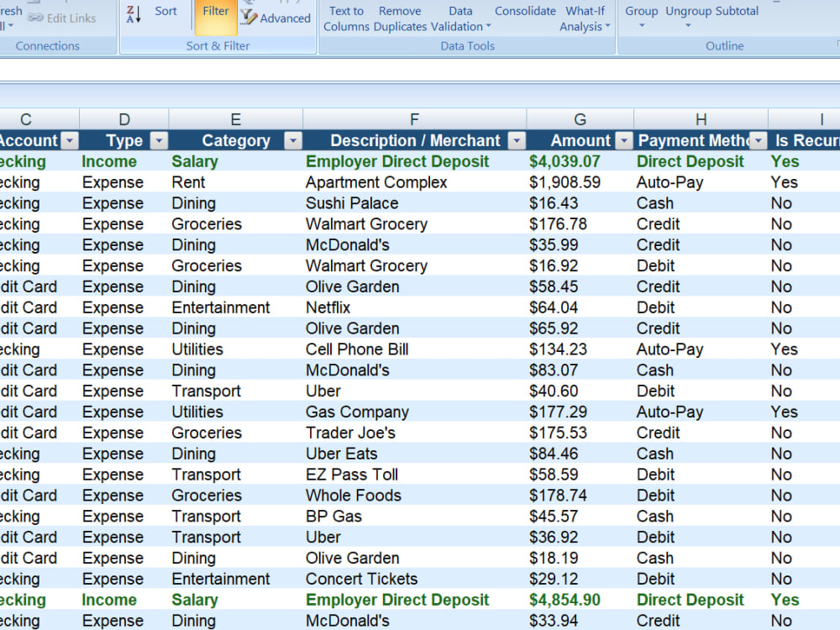This screenshot has width=840, height=630.
Task: Select column C header
Action: pos(39,119)
